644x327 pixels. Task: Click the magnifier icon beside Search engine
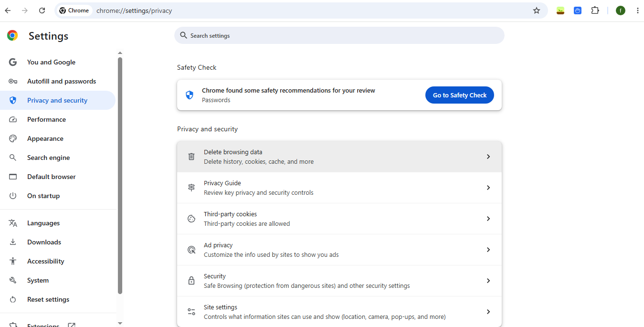tap(13, 158)
